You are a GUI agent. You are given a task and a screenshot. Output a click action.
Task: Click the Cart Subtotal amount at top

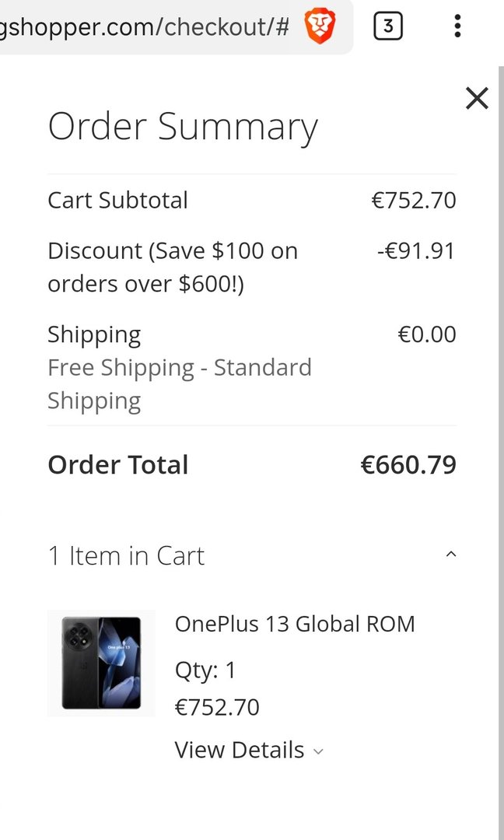[x=413, y=201]
